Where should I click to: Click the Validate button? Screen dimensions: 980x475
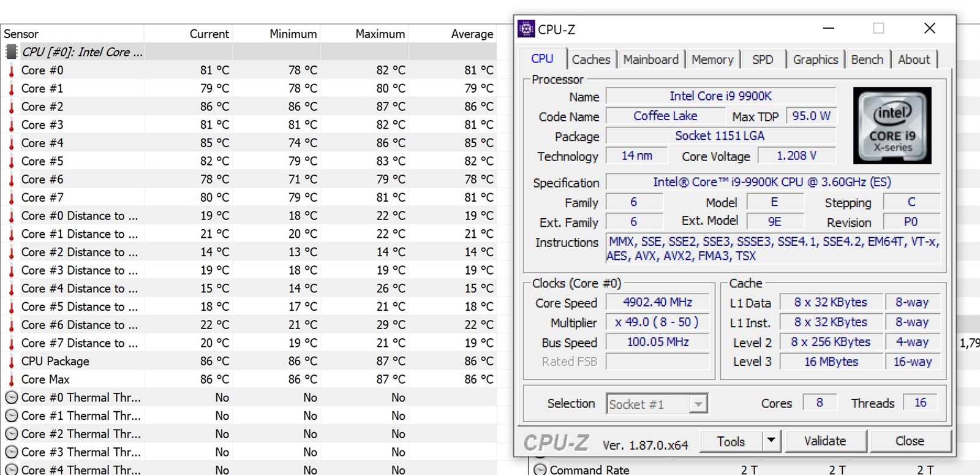[825, 441]
